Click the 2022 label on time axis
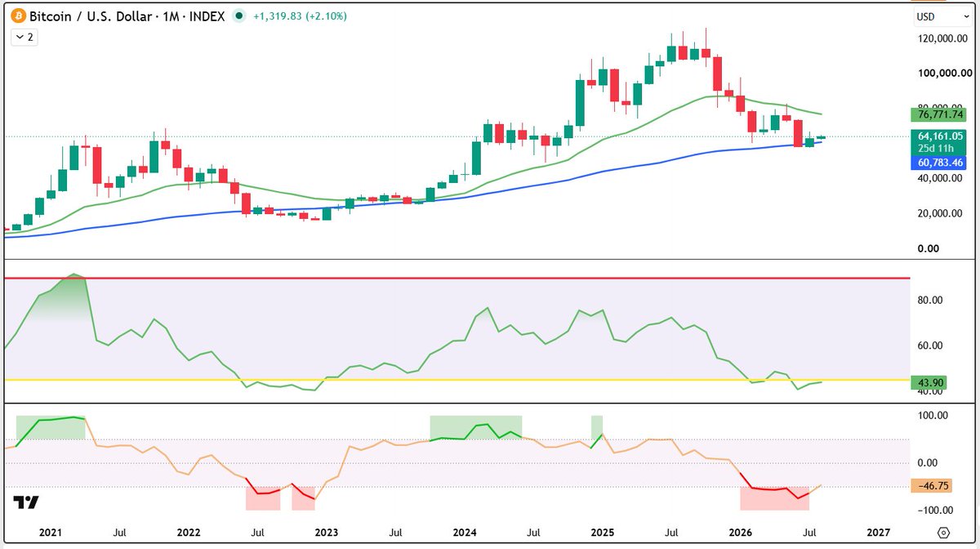Screen dimensions: 980x549 point(189,531)
